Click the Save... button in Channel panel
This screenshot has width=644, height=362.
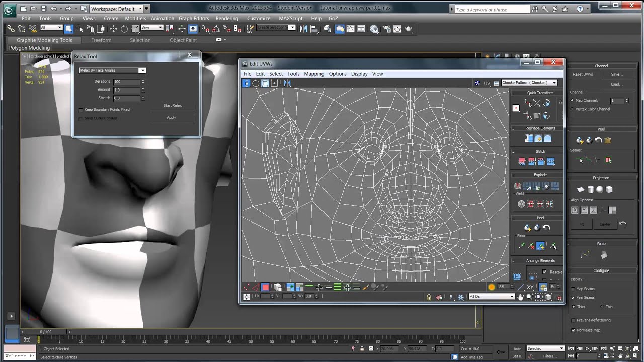coord(617,74)
